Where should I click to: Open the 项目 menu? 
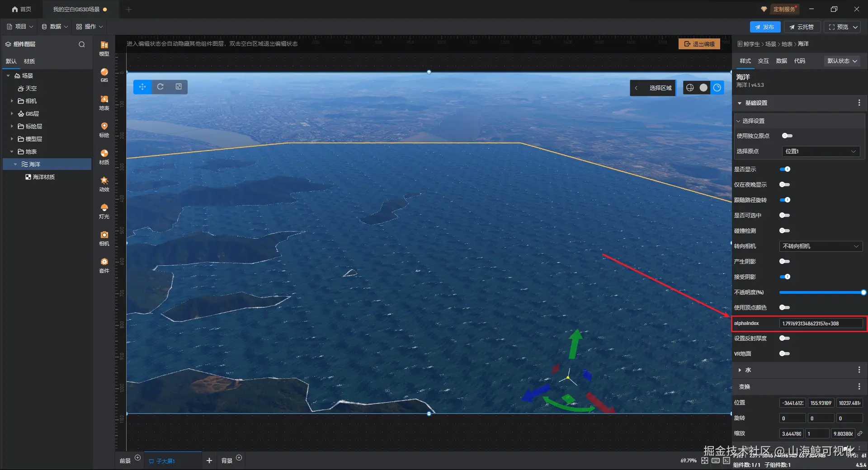(20, 27)
